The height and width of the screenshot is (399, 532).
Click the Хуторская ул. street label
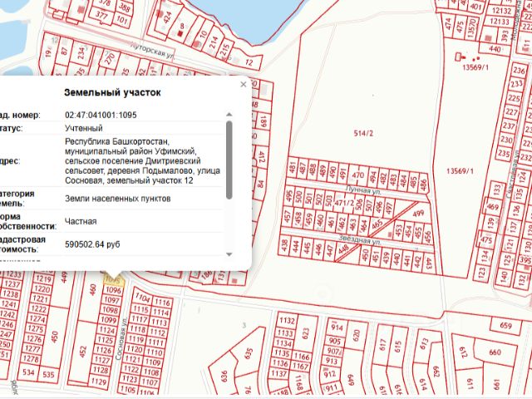pos(152,51)
